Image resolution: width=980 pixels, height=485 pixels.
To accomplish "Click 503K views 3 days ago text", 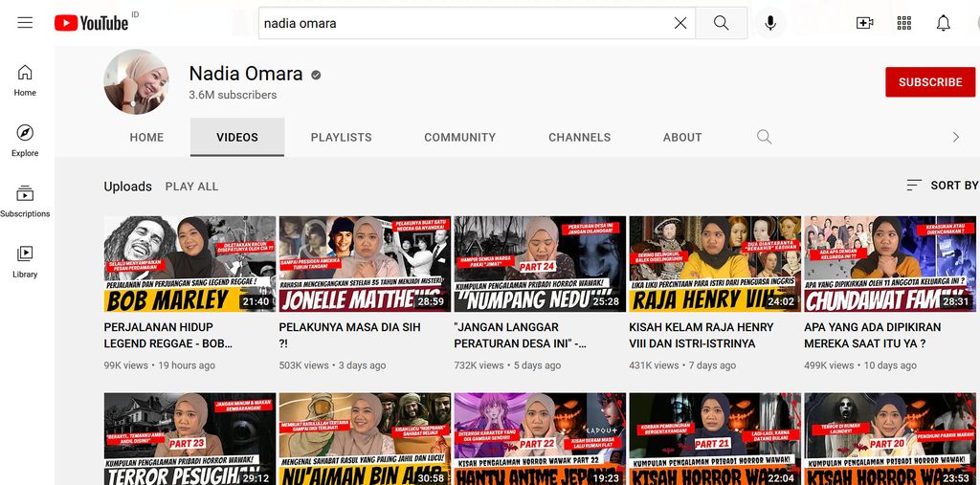I will point(332,365).
